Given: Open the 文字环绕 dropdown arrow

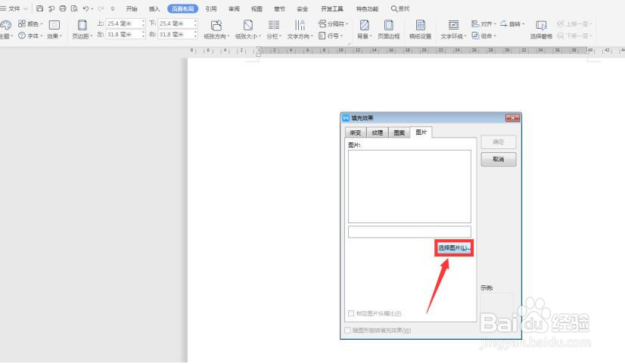Looking at the screenshot, I should click(x=465, y=36).
